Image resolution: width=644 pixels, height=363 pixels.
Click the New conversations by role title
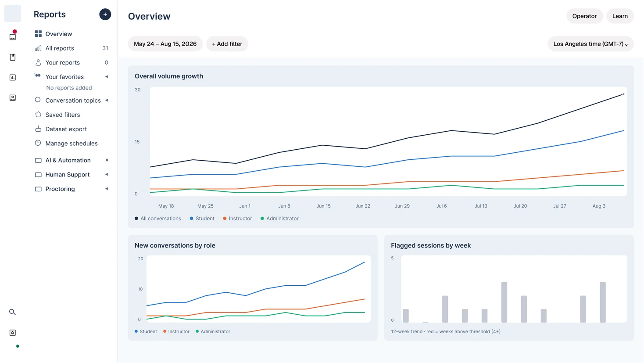tap(175, 246)
